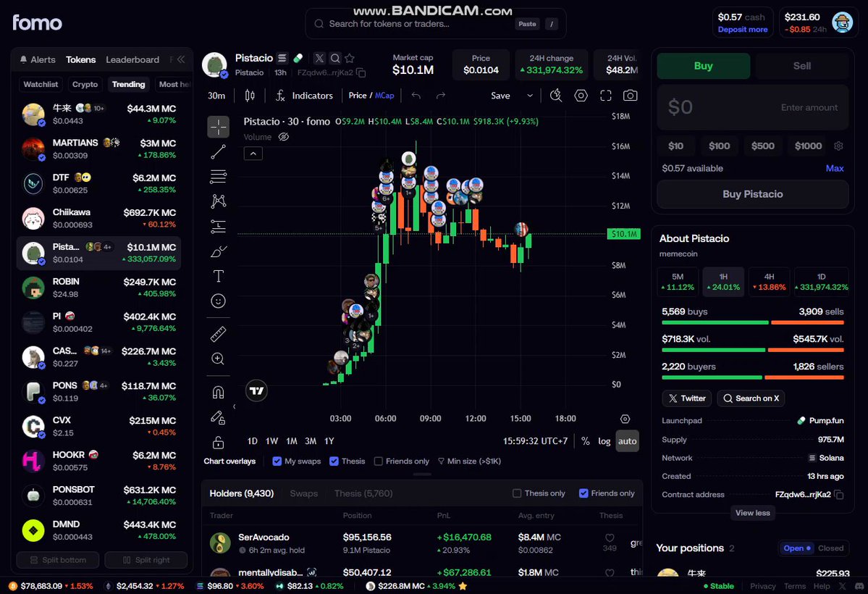
Task: Click the Buy Pistacio button
Action: click(x=752, y=194)
